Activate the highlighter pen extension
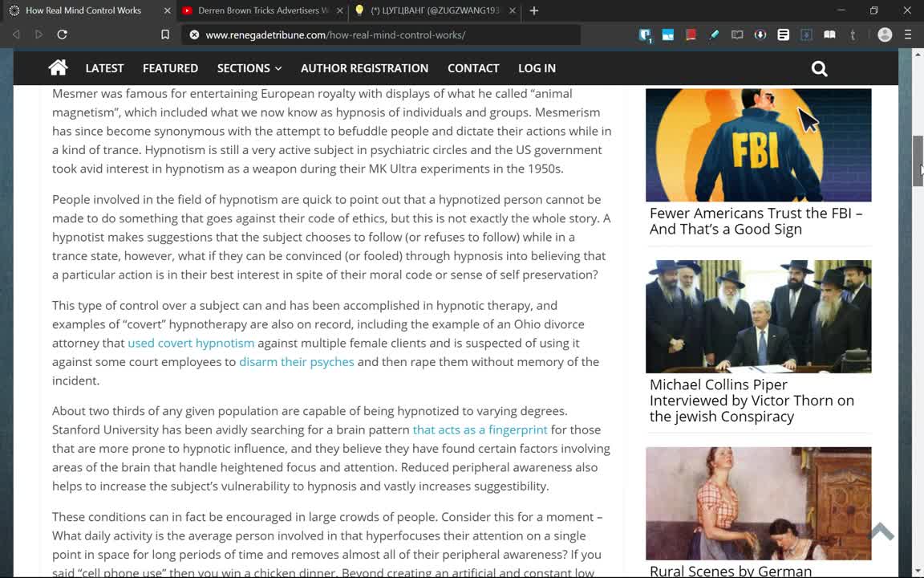Viewport: 924px width, 578px height. pyautogui.click(x=714, y=35)
